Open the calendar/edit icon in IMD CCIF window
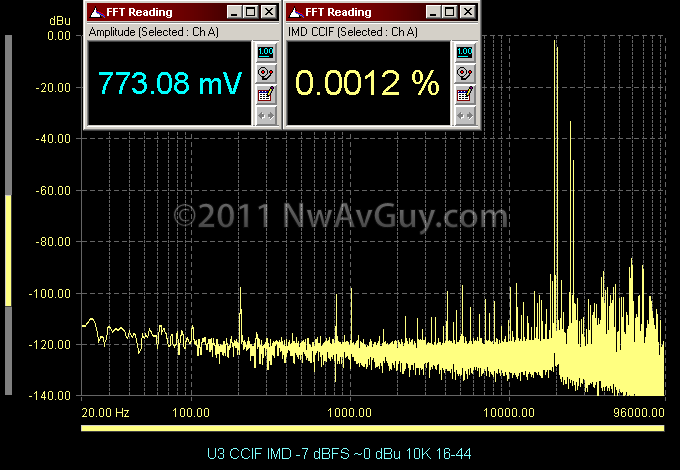This screenshot has height=470, width=680. coord(465,95)
